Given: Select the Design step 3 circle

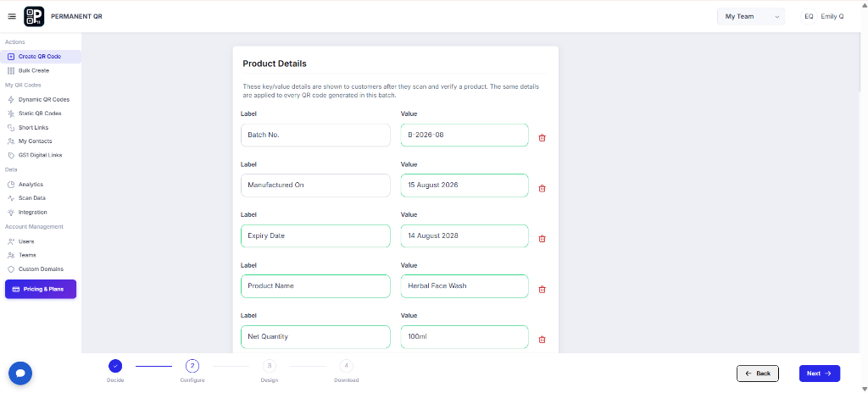Looking at the screenshot, I should click(x=269, y=366).
